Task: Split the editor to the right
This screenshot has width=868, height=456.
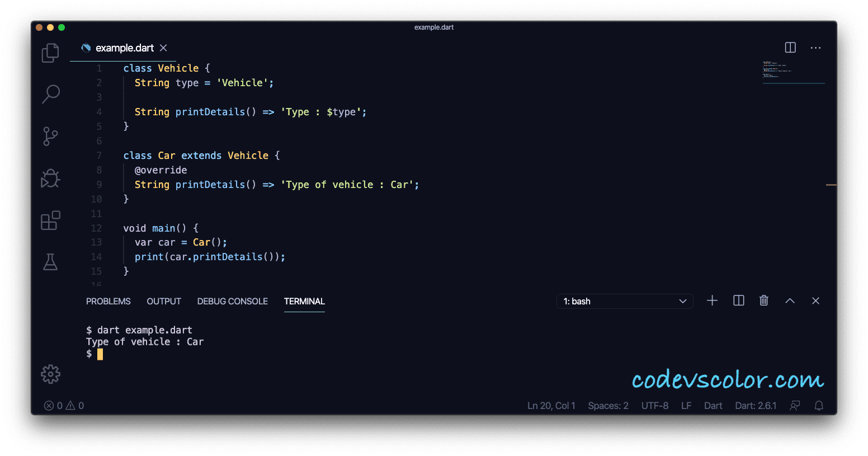Action: point(790,48)
